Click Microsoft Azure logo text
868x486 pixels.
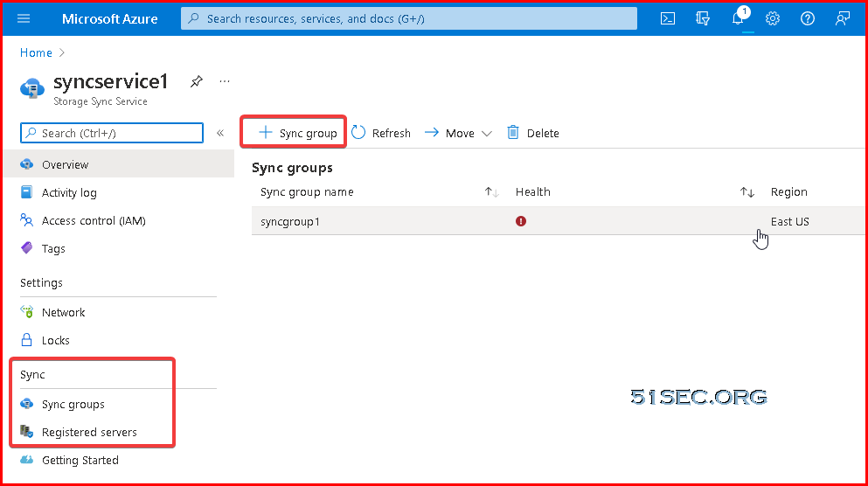tap(109, 19)
